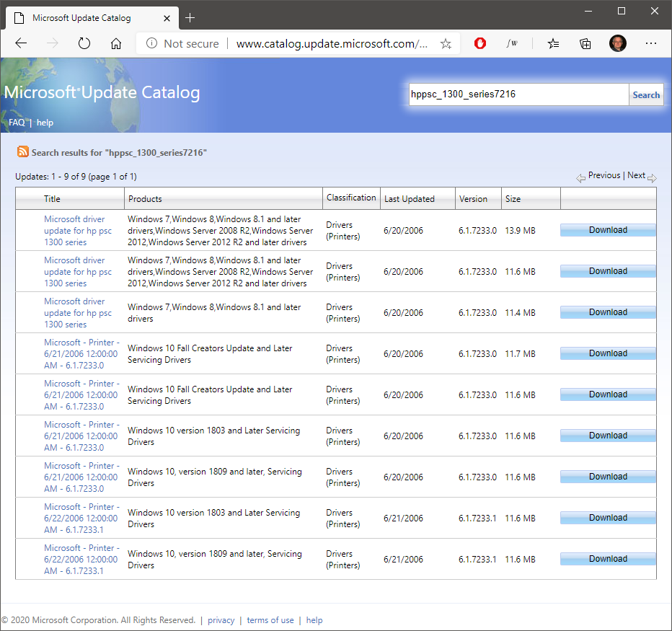
Task: Open a new browser tab
Action: point(190,18)
